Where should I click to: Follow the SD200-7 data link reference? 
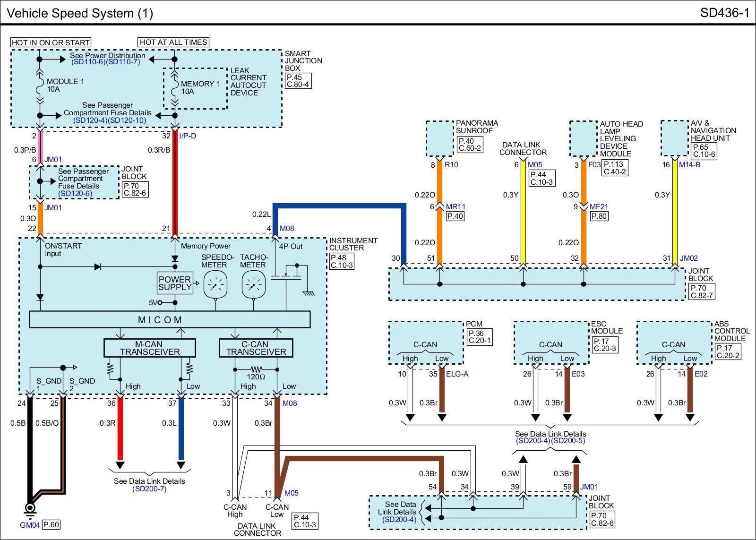coord(149,489)
